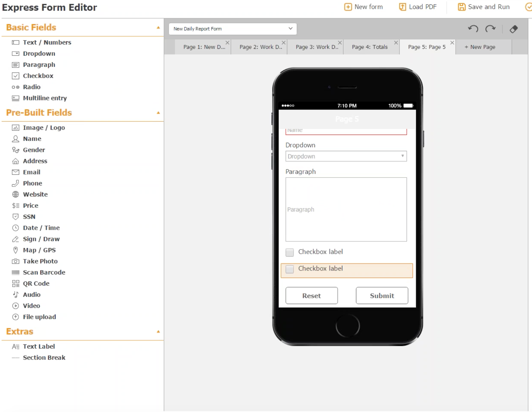Click the eraser clear icon
Viewport: 532px width, 412px height.
(x=513, y=29)
